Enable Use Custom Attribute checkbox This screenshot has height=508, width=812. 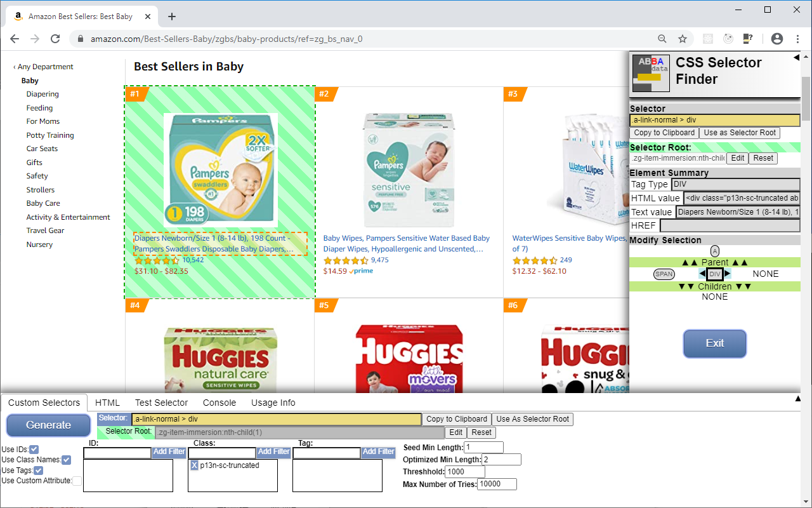(x=77, y=481)
